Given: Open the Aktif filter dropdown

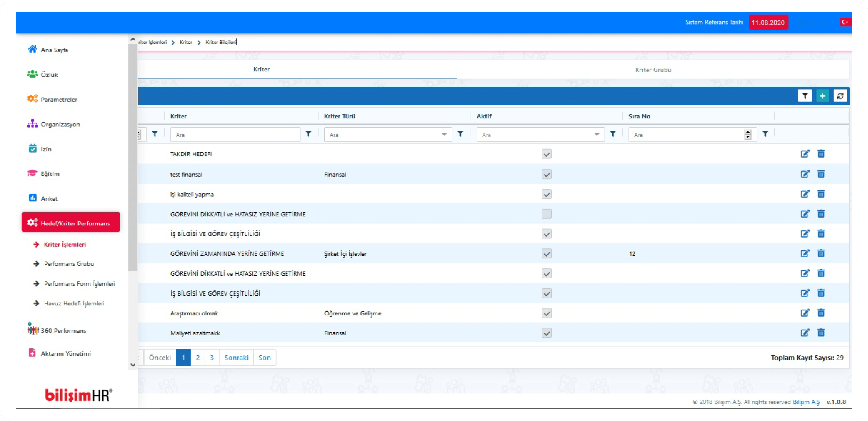Looking at the screenshot, I should (x=540, y=135).
